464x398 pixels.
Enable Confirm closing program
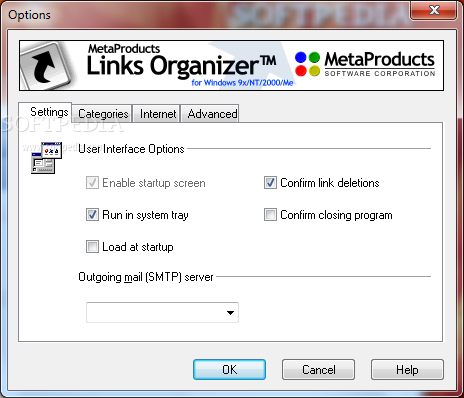270,215
